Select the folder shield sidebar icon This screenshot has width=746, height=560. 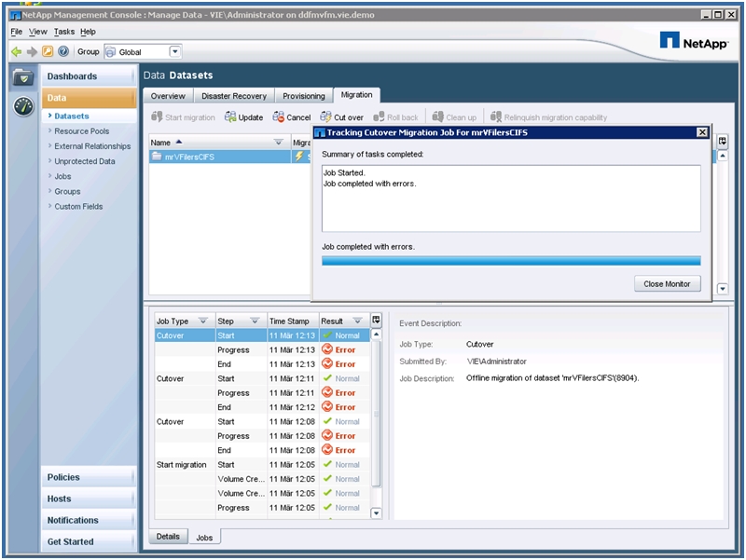(x=23, y=78)
